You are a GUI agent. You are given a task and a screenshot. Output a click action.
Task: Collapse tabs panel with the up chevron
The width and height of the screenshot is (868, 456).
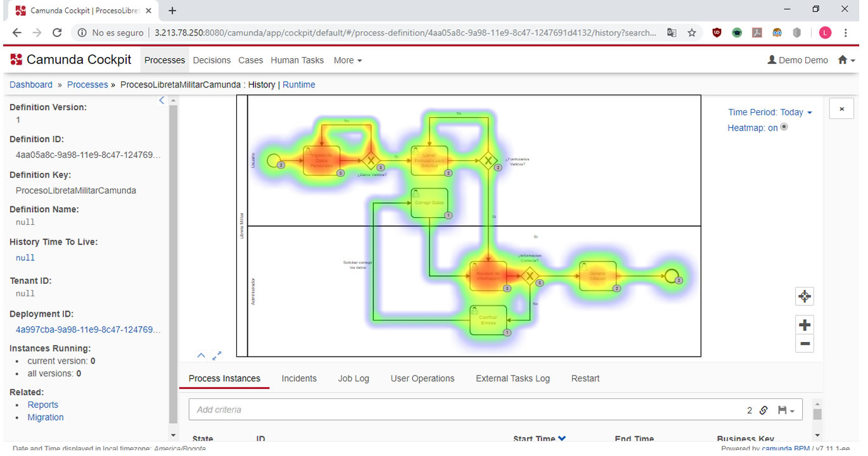coord(201,355)
